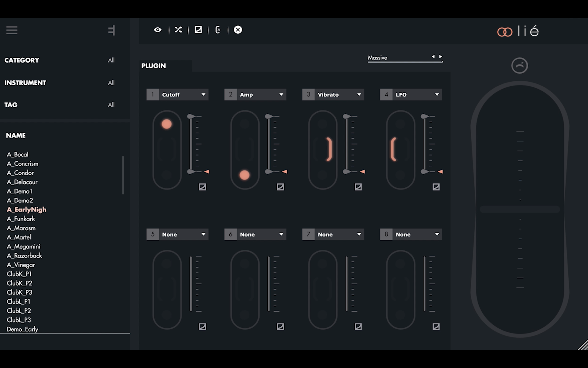Switch to the PLUGIN tab
588x368 pixels.
pyautogui.click(x=154, y=66)
